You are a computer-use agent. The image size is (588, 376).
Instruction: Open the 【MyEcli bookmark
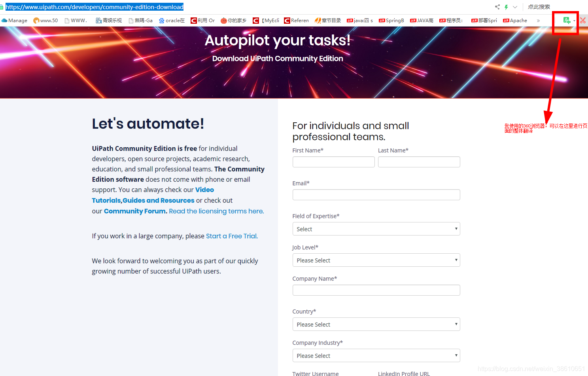point(266,20)
